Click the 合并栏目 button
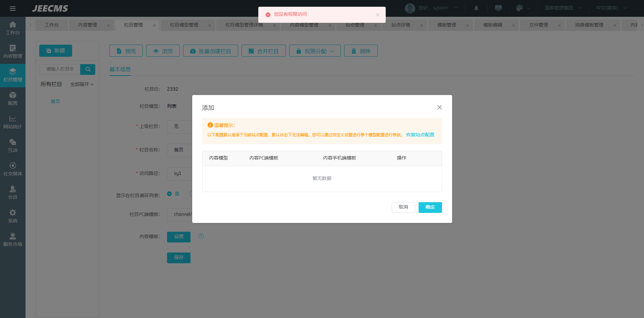This screenshot has width=644, height=318. click(264, 51)
